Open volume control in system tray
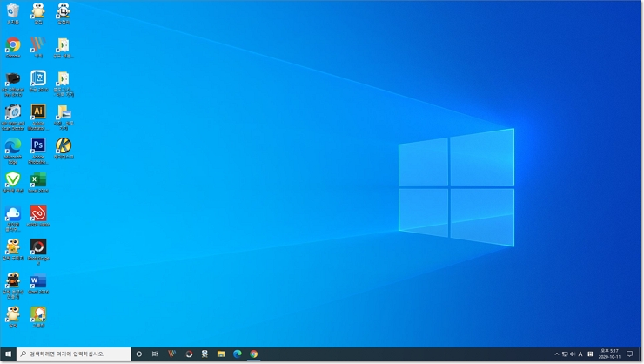The width and height of the screenshot is (644, 364). pos(573,354)
